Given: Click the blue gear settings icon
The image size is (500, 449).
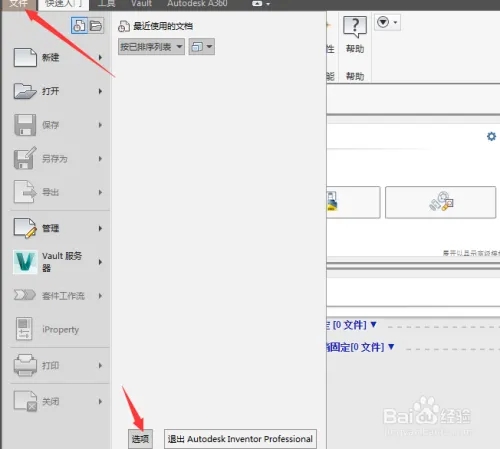Looking at the screenshot, I should (491, 136).
